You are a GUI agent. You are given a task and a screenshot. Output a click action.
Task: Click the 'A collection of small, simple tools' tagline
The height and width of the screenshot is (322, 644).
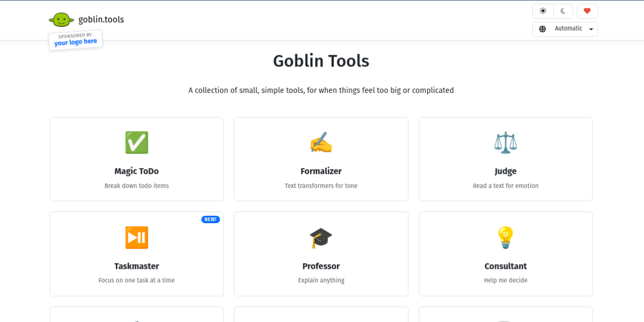point(321,90)
